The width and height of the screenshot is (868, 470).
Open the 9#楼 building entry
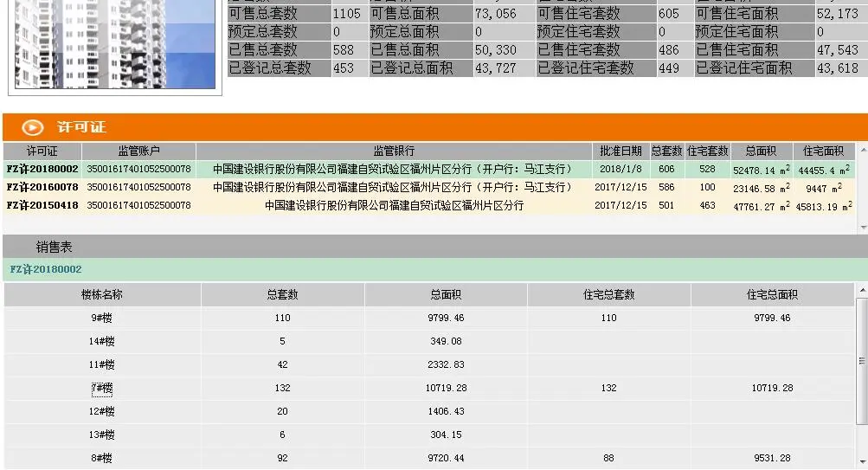pos(101,318)
